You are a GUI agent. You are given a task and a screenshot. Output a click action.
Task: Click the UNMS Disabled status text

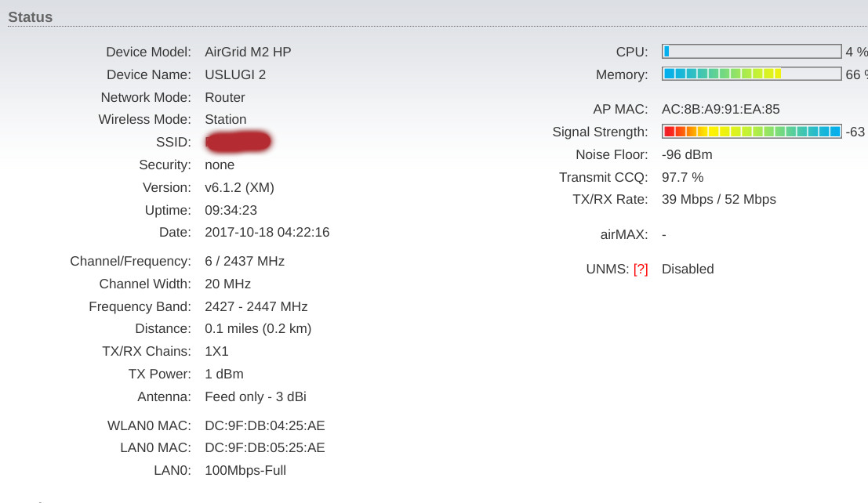pos(688,269)
